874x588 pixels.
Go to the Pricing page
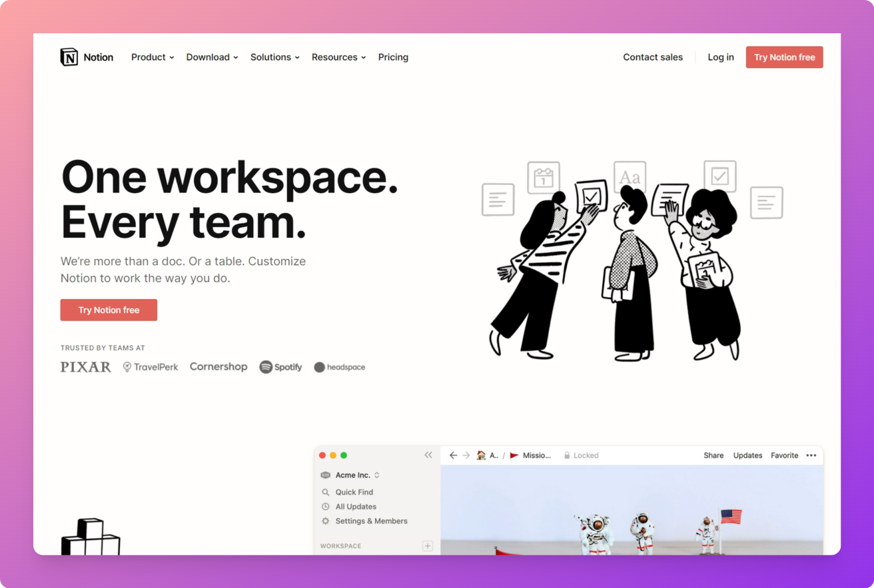pyautogui.click(x=393, y=57)
